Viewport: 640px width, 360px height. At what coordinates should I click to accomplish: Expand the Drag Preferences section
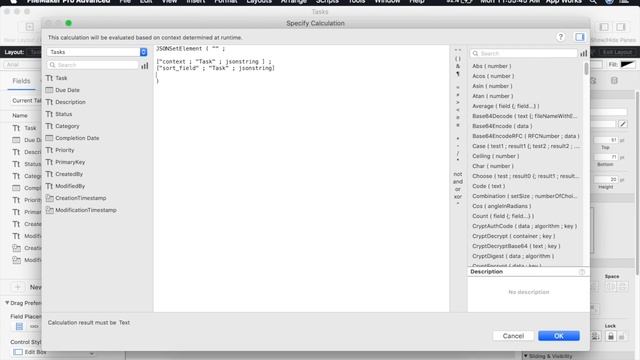(x=7, y=303)
